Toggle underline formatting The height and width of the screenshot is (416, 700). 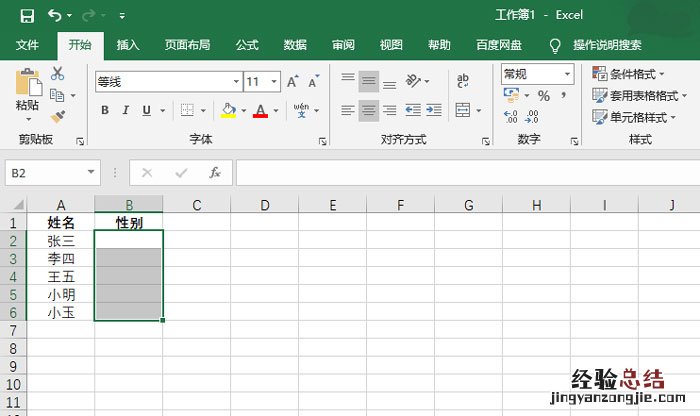click(x=146, y=110)
